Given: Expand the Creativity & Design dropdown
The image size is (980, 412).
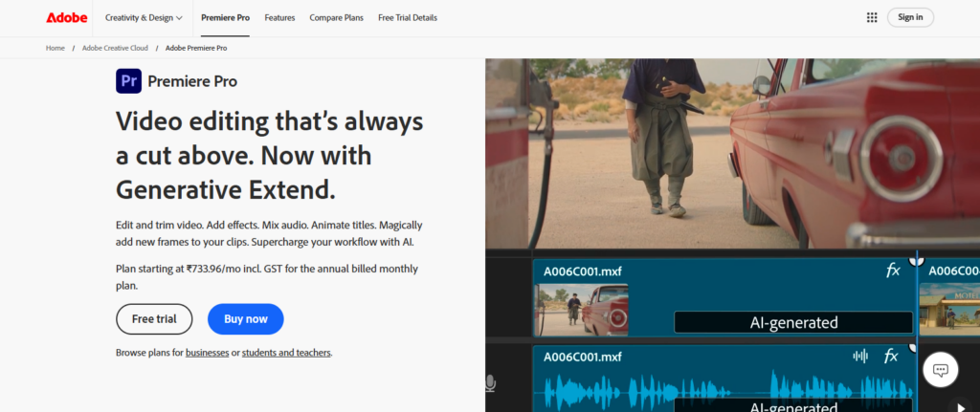Looking at the screenshot, I should (x=144, y=17).
